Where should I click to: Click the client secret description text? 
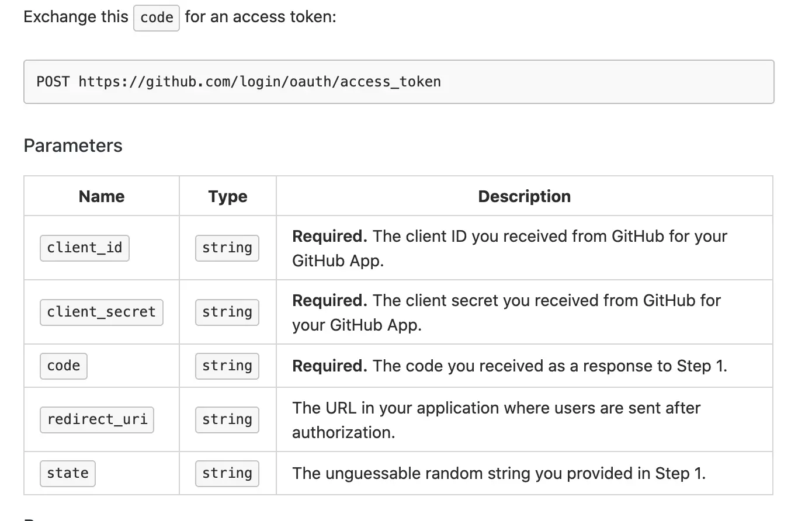tap(506, 312)
